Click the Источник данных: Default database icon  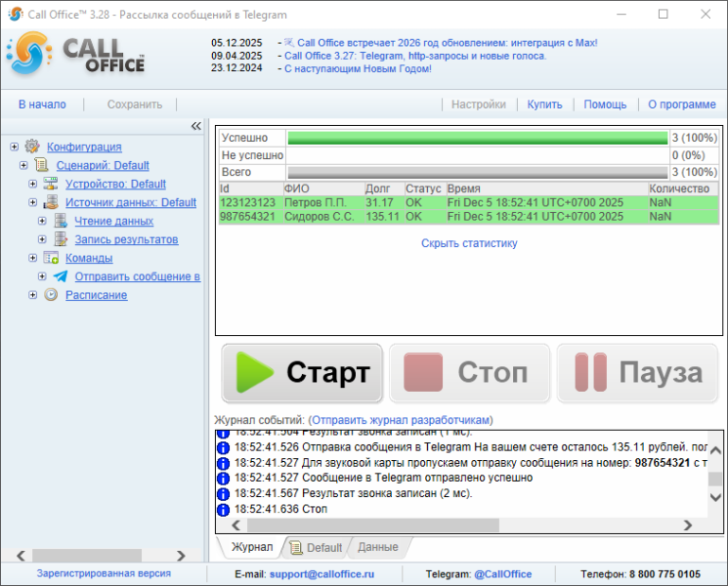[x=51, y=202]
